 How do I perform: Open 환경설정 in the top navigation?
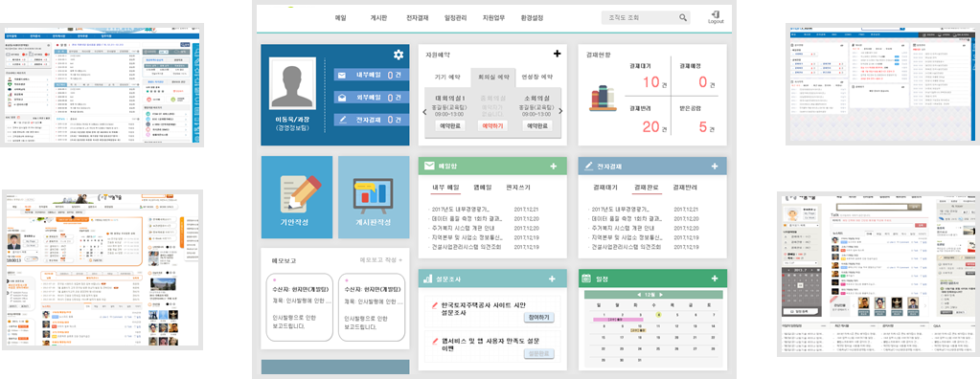pos(532,18)
